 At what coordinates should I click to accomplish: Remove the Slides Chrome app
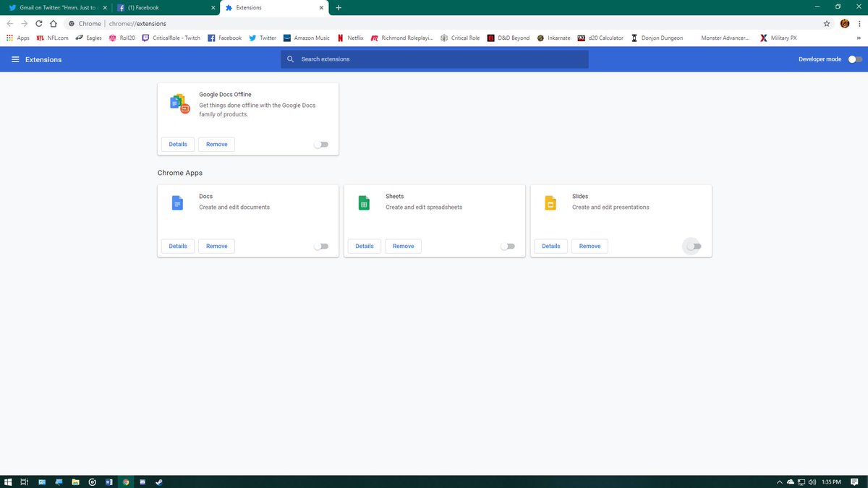pyautogui.click(x=590, y=247)
